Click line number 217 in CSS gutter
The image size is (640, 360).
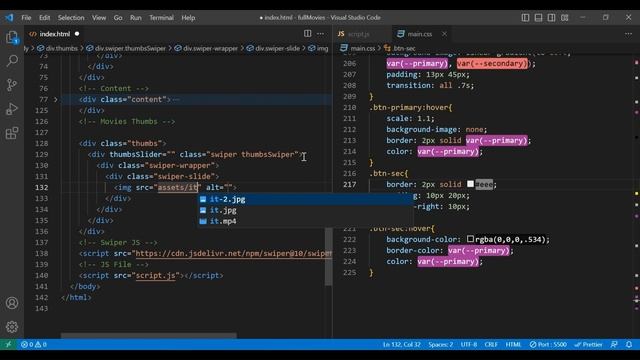coord(349,184)
